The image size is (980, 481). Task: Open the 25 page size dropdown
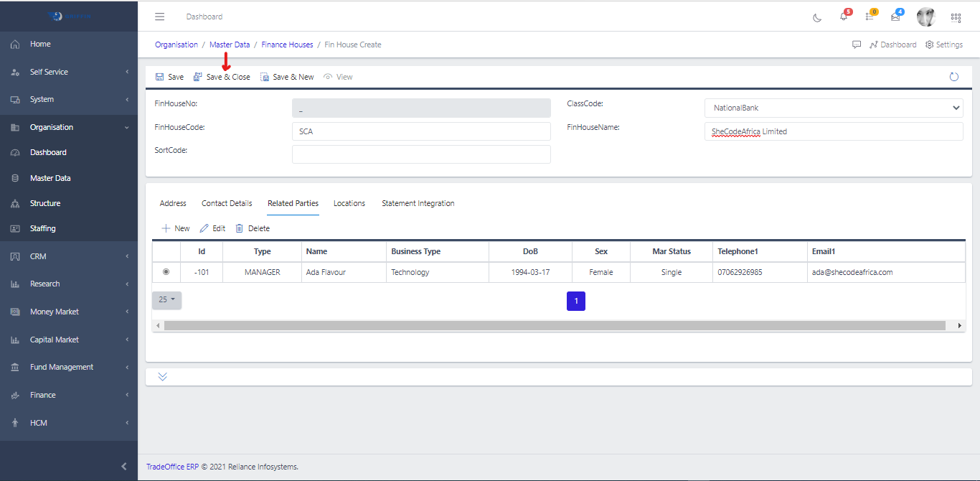166,299
